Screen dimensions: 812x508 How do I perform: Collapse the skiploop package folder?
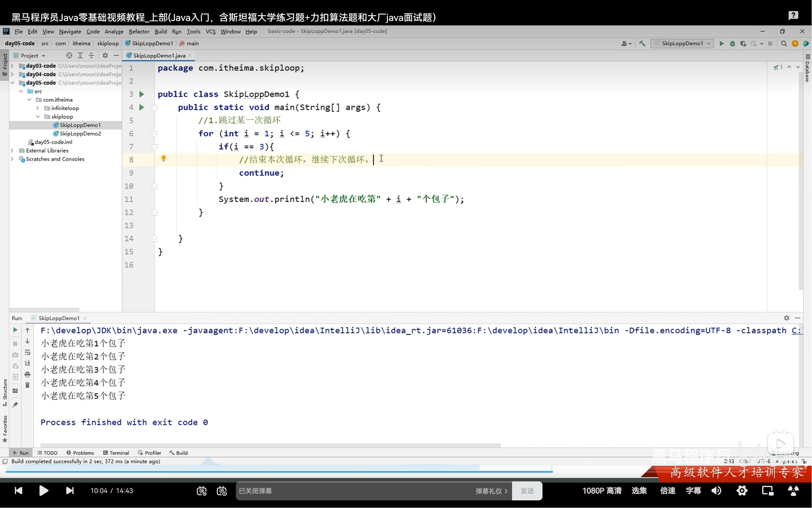tap(38, 116)
